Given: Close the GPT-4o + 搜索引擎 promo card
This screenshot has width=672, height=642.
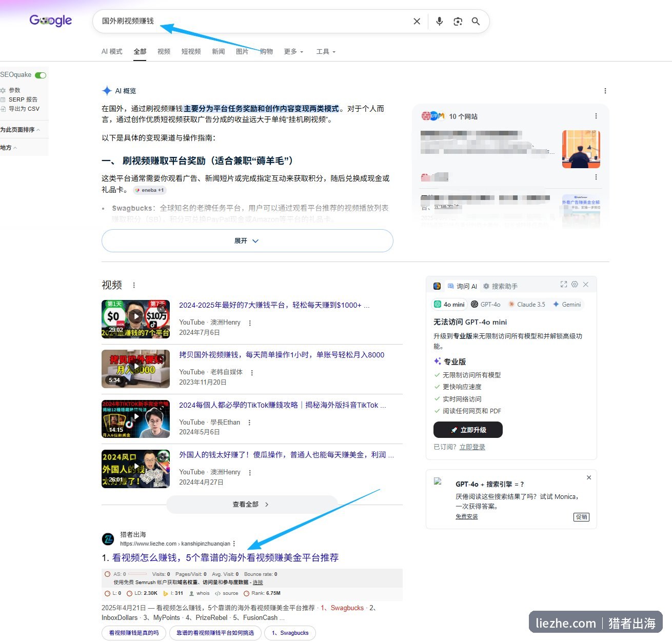Looking at the screenshot, I should (x=589, y=477).
